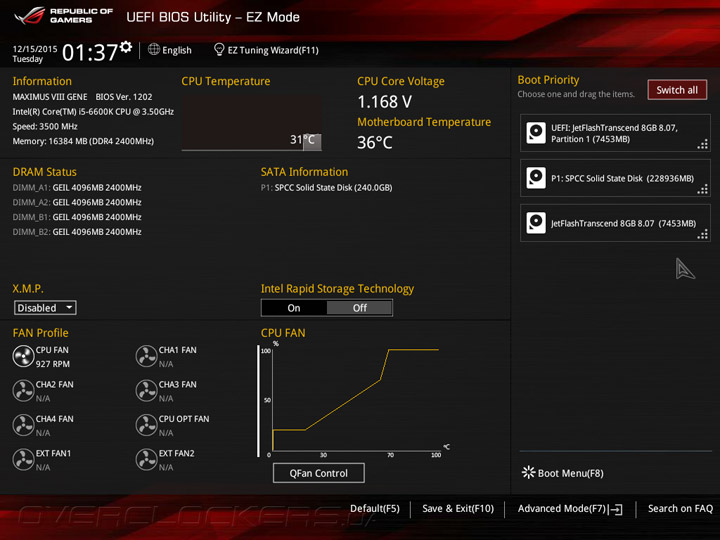Open Search on FAQ
This screenshot has height=540, width=720.
[680, 509]
